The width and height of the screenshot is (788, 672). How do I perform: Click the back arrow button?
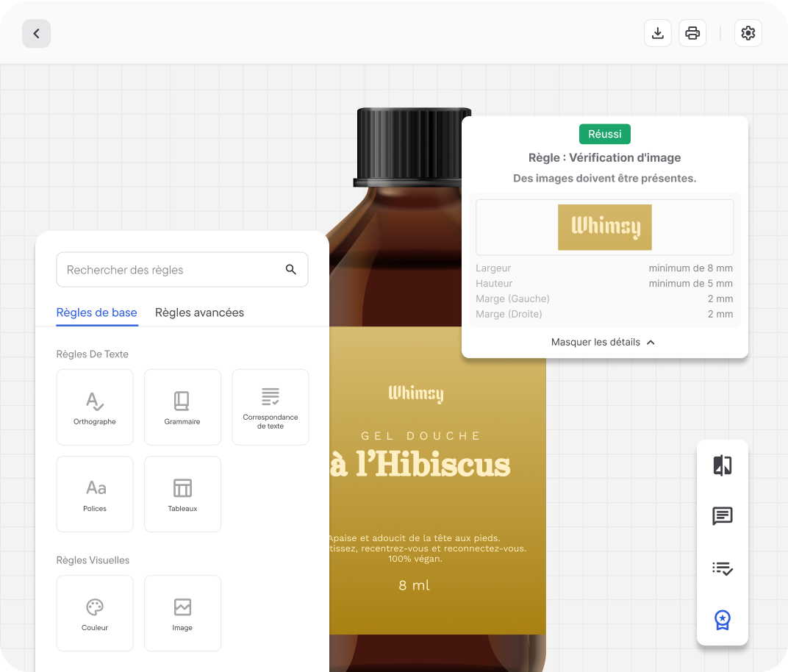36,34
